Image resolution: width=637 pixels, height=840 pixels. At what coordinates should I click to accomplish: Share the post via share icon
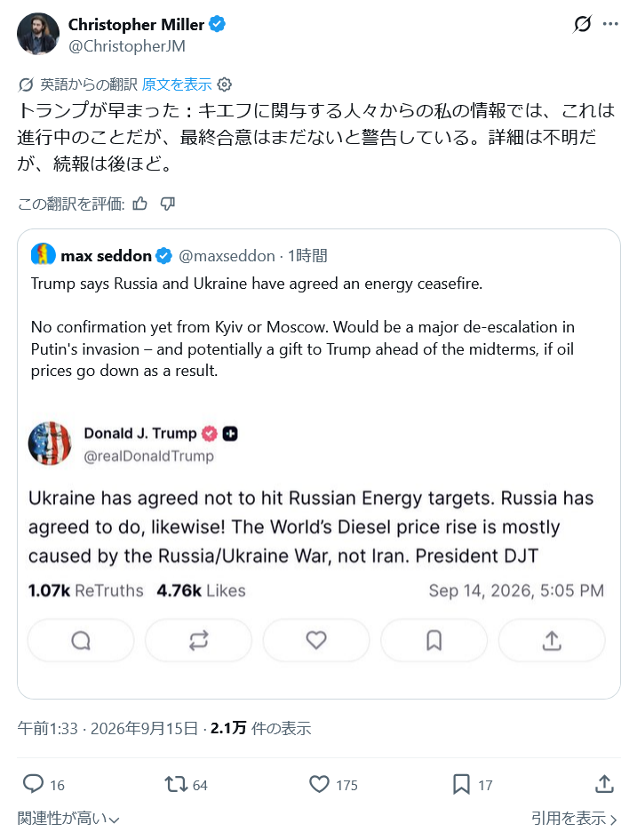(x=604, y=784)
